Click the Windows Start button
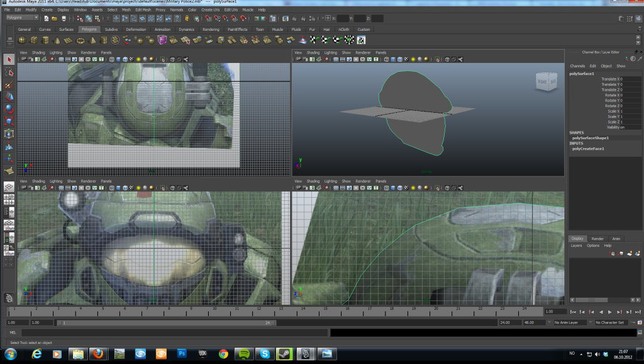The width and height of the screenshot is (644, 364). (x=10, y=354)
